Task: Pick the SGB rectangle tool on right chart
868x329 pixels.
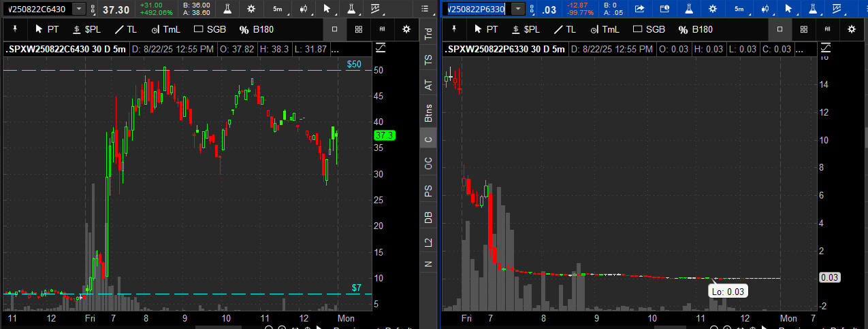Action: [649, 29]
